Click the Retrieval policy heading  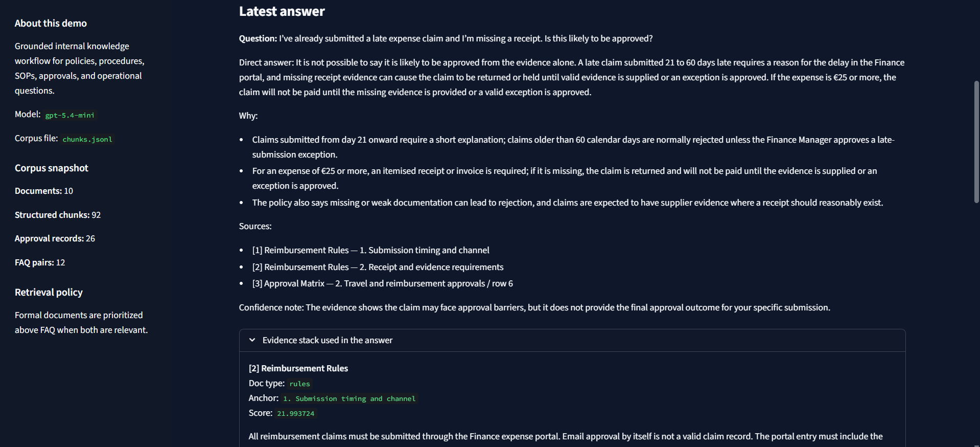pos(49,292)
